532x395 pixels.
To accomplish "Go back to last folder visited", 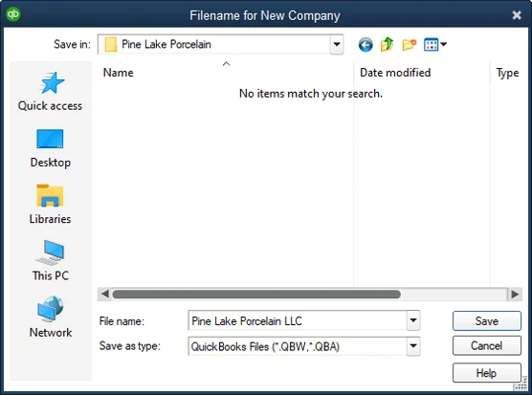I will 366,45.
